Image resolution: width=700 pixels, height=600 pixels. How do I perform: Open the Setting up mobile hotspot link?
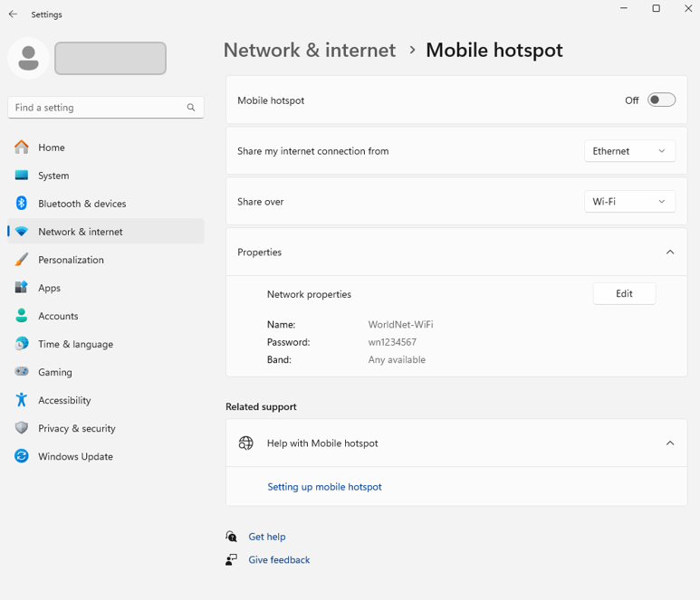click(x=324, y=487)
